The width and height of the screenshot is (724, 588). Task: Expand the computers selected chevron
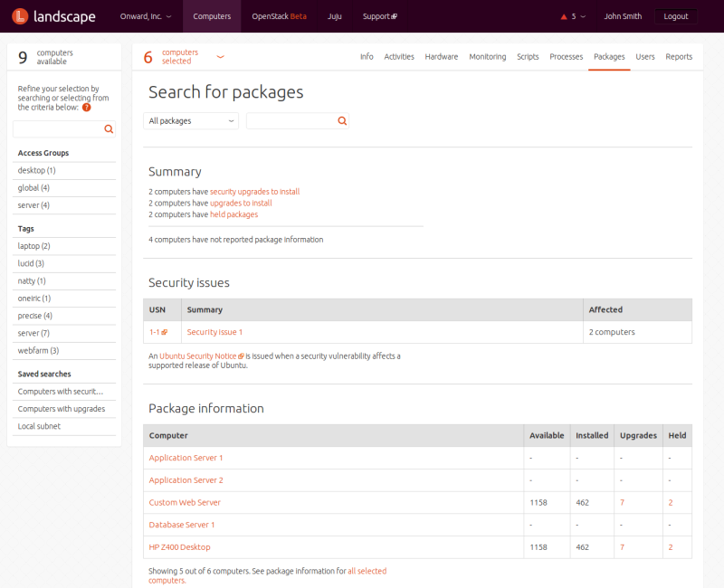[220, 56]
